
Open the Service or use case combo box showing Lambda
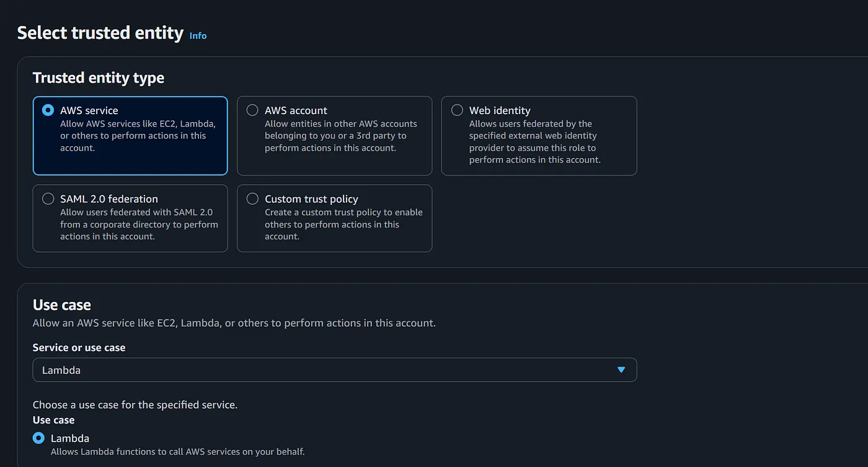(x=335, y=370)
